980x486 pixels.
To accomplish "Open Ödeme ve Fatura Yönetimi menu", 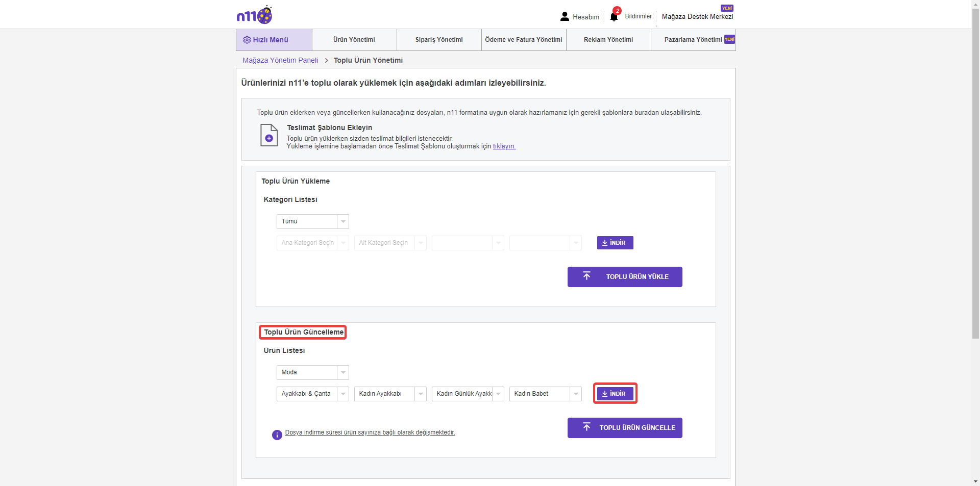I will pos(524,40).
